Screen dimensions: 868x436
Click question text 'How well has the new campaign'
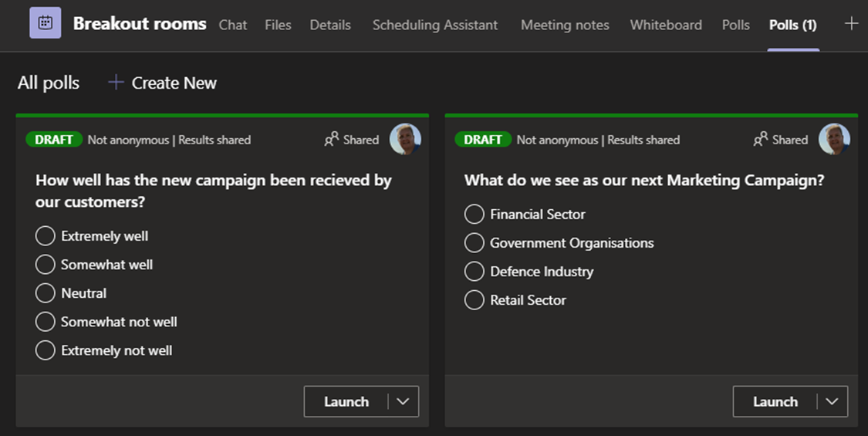pos(213,191)
